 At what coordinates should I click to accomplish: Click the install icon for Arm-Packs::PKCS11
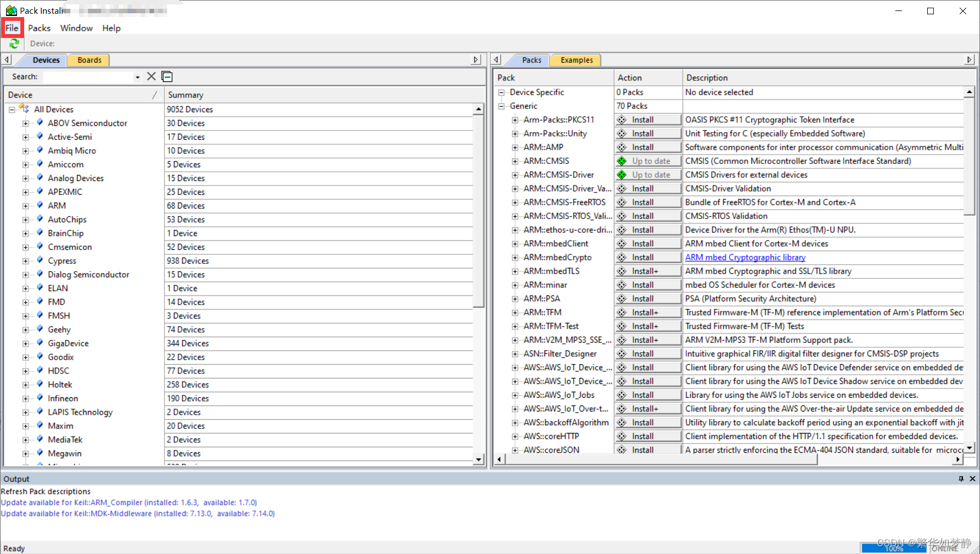pos(622,120)
